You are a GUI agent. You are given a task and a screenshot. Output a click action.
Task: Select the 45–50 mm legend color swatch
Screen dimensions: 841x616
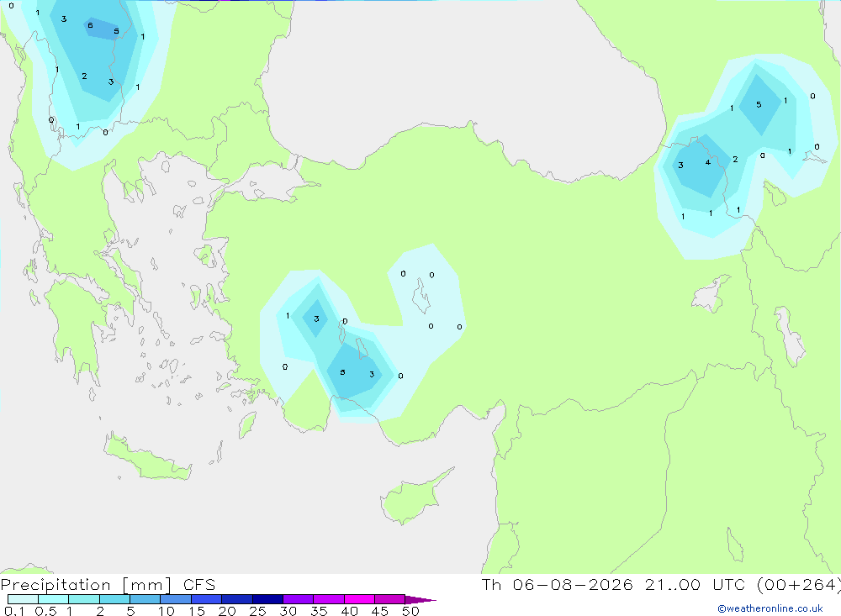[x=390, y=599]
